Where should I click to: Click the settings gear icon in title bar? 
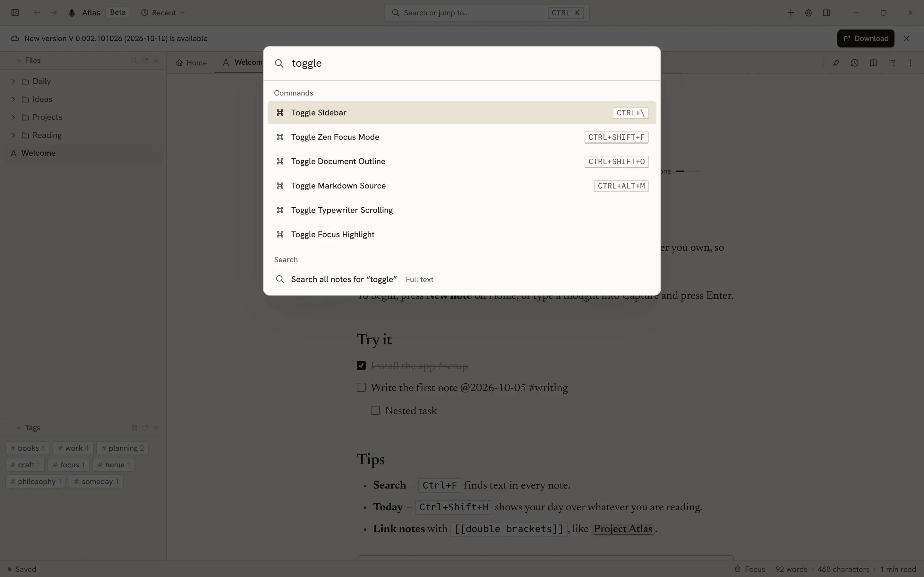[x=808, y=13]
